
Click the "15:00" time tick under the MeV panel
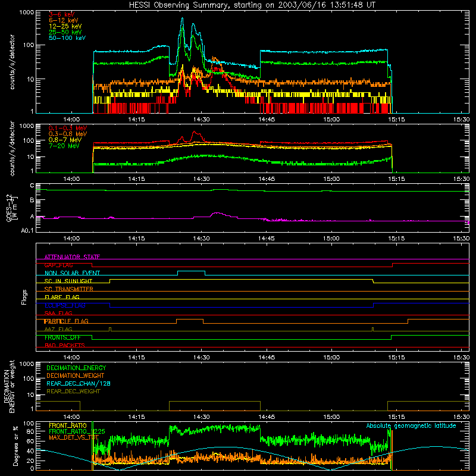click(x=331, y=179)
